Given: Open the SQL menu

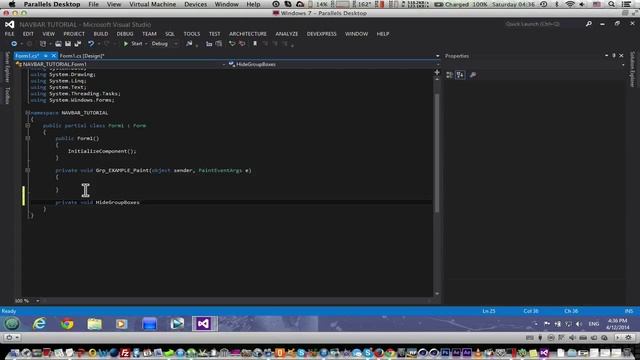Looking at the screenshot, I should 170,34.
